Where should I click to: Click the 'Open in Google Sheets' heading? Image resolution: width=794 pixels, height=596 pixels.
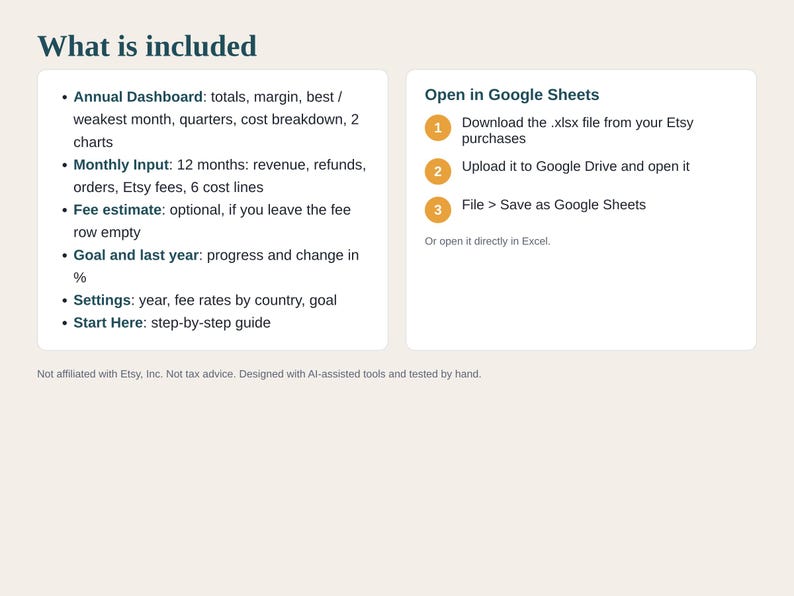[511, 95]
